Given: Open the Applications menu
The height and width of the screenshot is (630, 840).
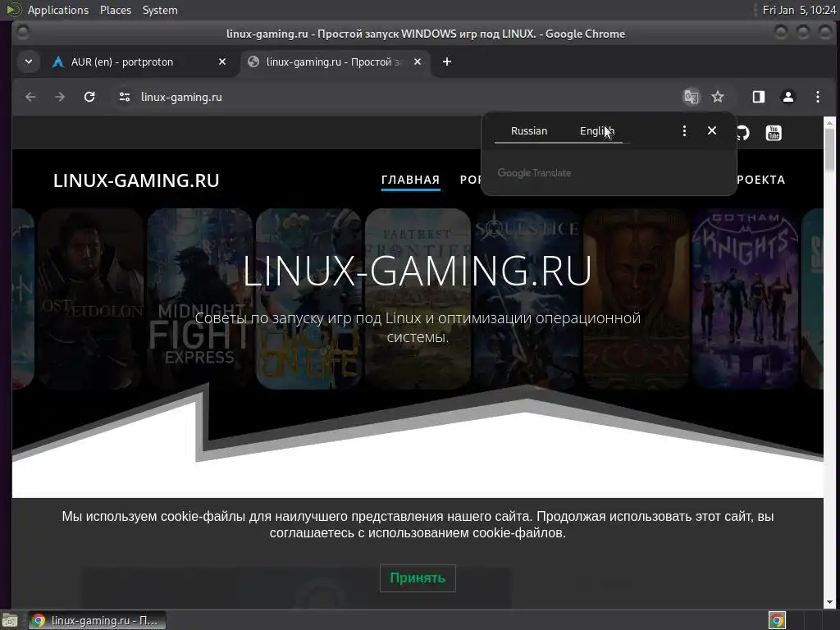Looking at the screenshot, I should click(x=58, y=10).
